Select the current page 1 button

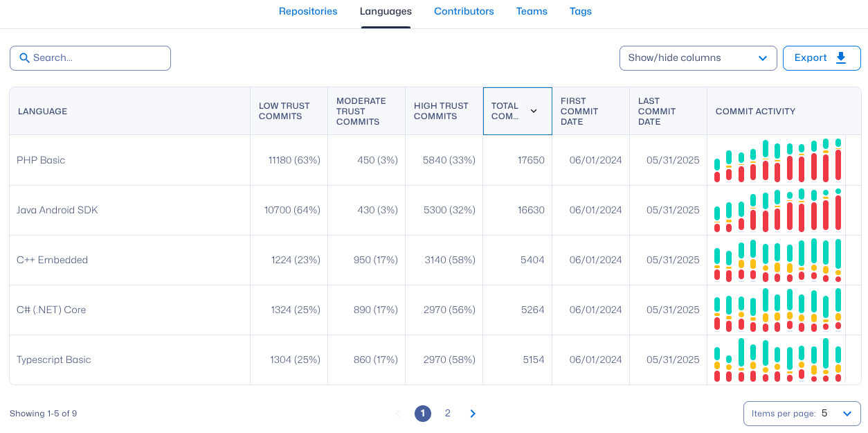pos(423,414)
